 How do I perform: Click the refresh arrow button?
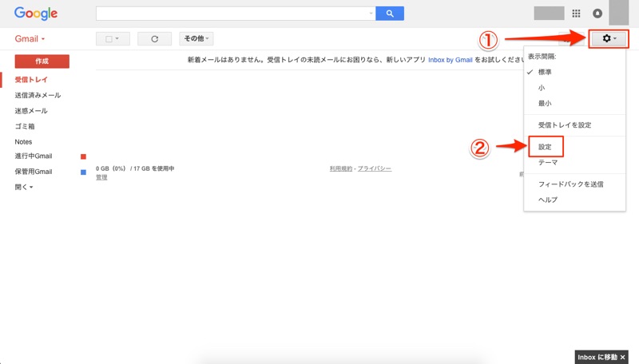click(x=154, y=39)
